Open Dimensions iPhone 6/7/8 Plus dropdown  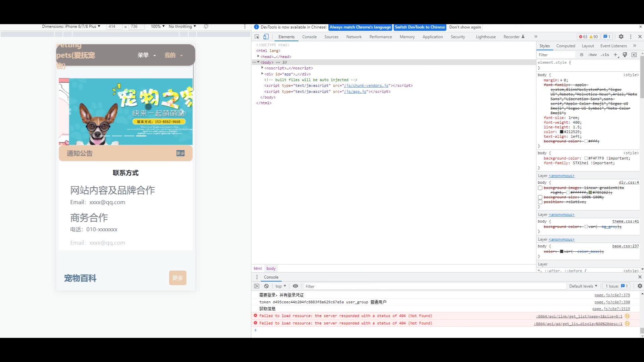(x=71, y=26)
